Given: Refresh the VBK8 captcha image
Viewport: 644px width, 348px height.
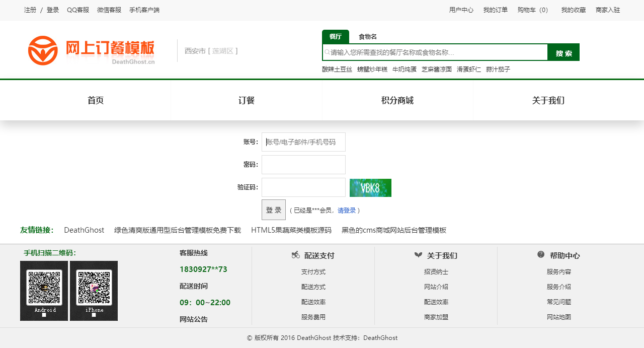Looking at the screenshot, I should pyautogui.click(x=370, y=188).
